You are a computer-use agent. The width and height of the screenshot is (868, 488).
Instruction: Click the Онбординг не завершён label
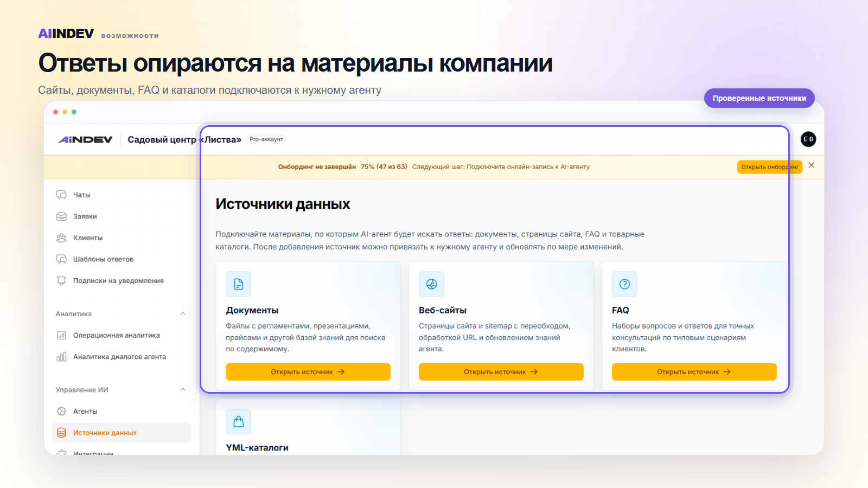pyautogui.click(x=317, y=167)
